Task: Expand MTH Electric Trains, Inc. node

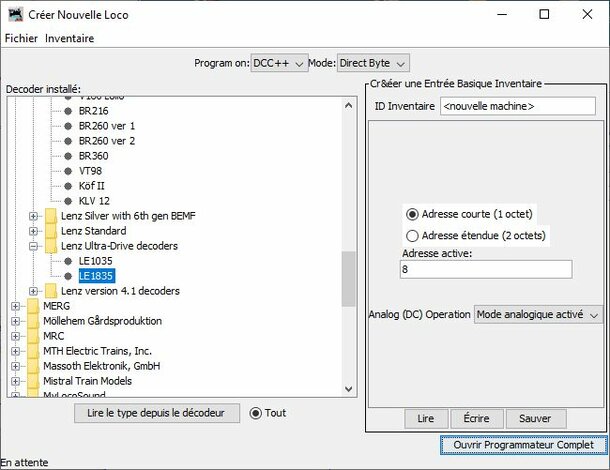Action: (15, 351)
